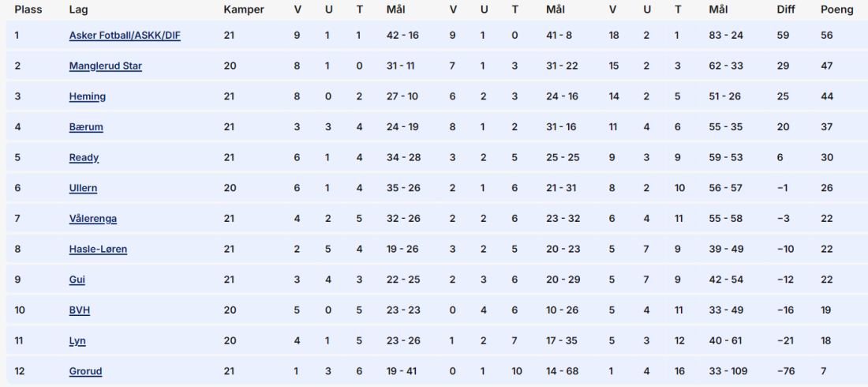Open the BVH team page

[x=79, y=310]
